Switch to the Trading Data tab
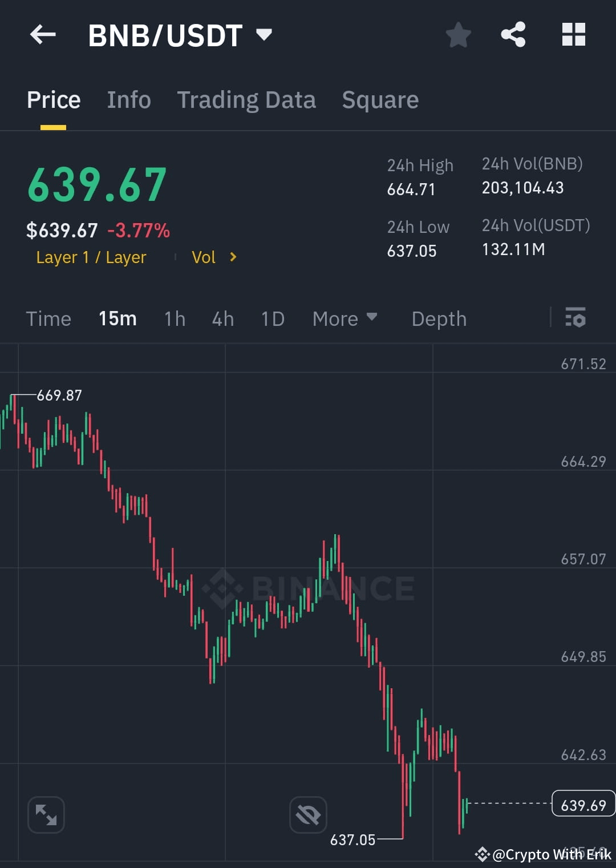The width and height of the screenshot is (616, 868). click(x=246, y=99)
